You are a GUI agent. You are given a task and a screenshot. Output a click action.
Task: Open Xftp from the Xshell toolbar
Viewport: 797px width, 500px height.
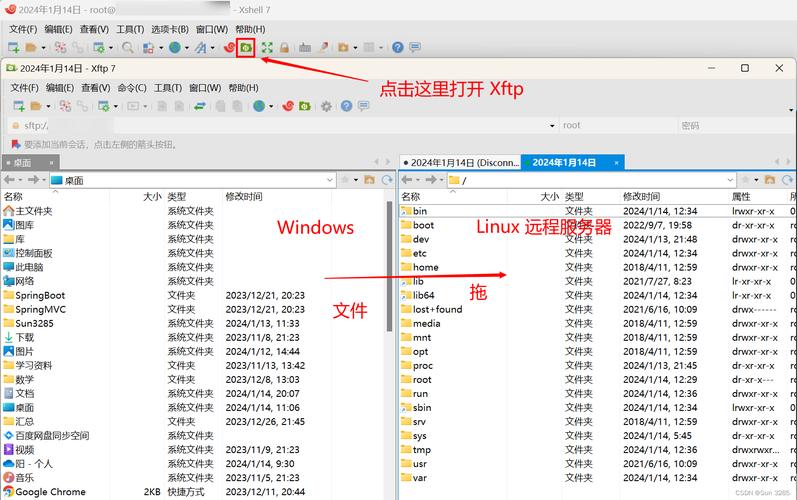tap(246, 48)
